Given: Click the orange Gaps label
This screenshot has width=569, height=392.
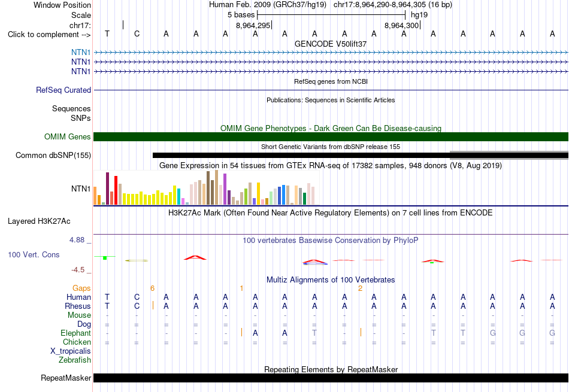Looking at the screenshot, I should [x=81, y=288].
